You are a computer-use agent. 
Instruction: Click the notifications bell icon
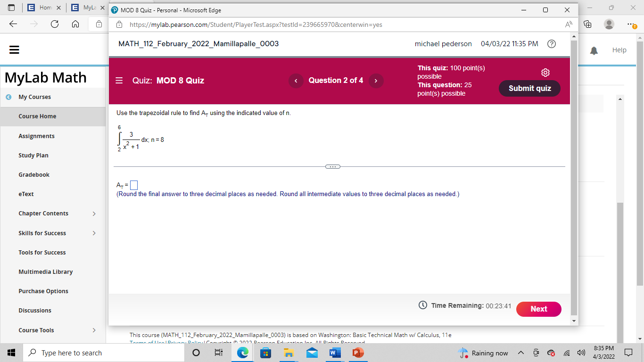(x=594, y=50)
